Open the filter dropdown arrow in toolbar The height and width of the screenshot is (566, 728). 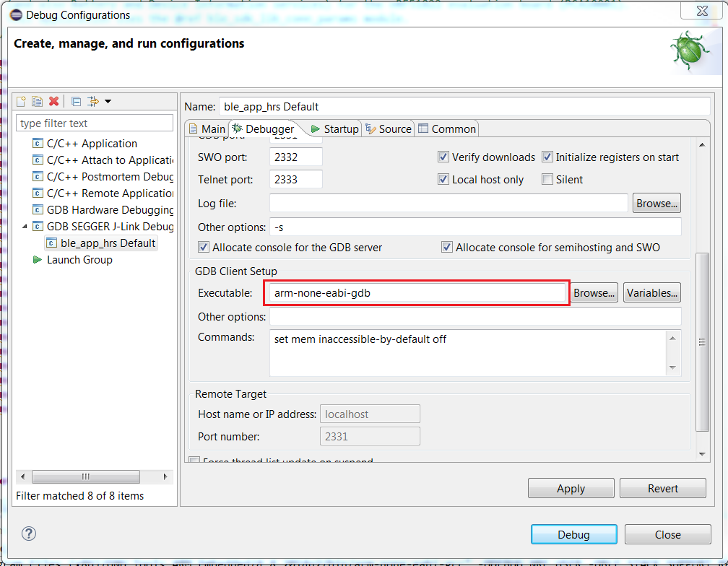[108, 101]
